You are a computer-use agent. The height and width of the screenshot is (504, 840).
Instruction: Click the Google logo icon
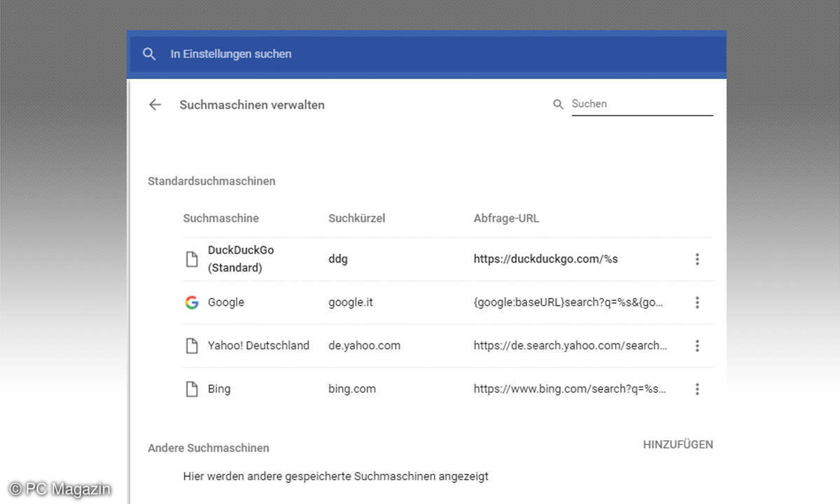point(192,302)
